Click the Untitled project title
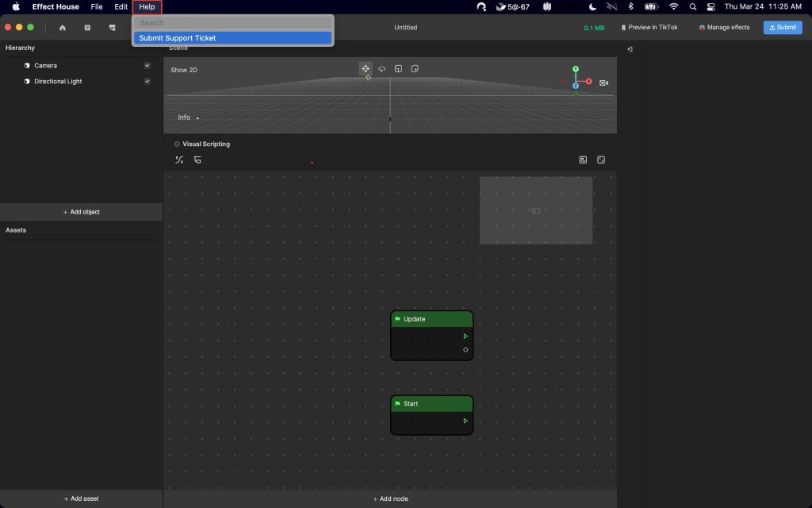812x508 pixels. tap(405, 28)
